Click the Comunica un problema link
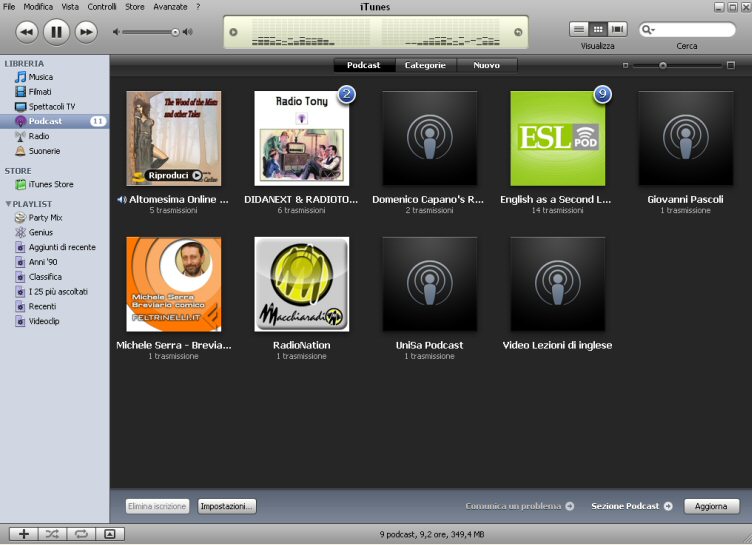The width and height of the screenshot is (752, 545). click(x=520, y=506)
